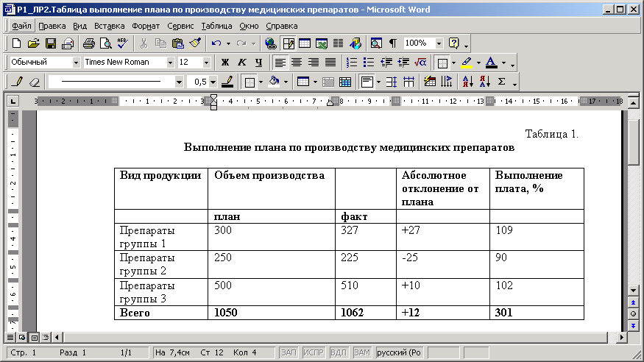Switch to normal view button

coord(10,338)
